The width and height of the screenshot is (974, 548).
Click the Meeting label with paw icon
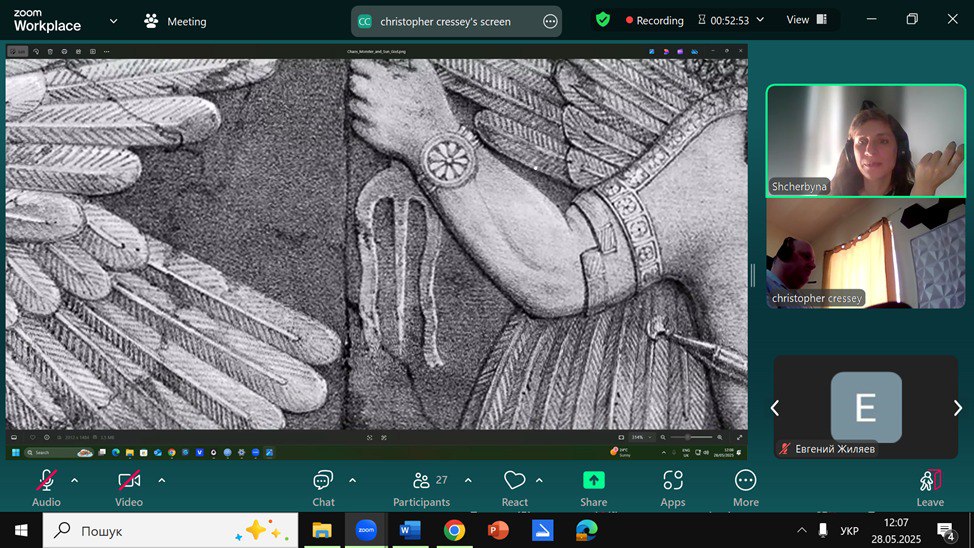[x=175, y=21]
